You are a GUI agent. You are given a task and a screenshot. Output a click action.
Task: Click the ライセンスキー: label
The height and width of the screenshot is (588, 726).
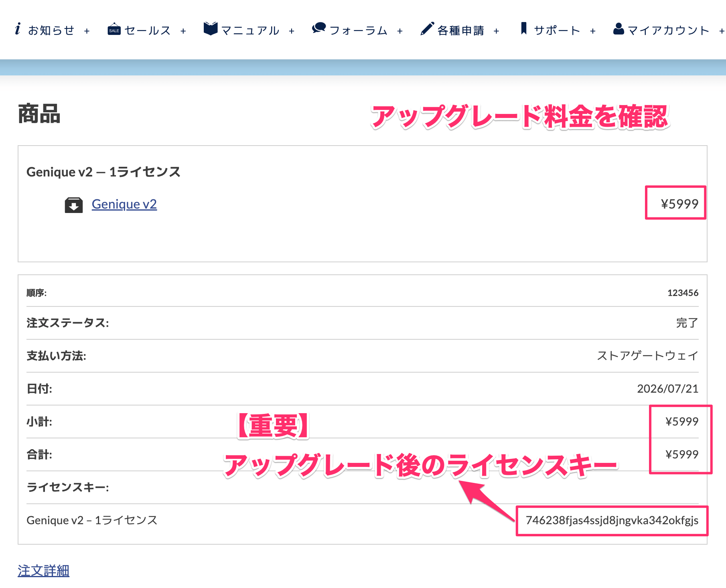[68, 487]
